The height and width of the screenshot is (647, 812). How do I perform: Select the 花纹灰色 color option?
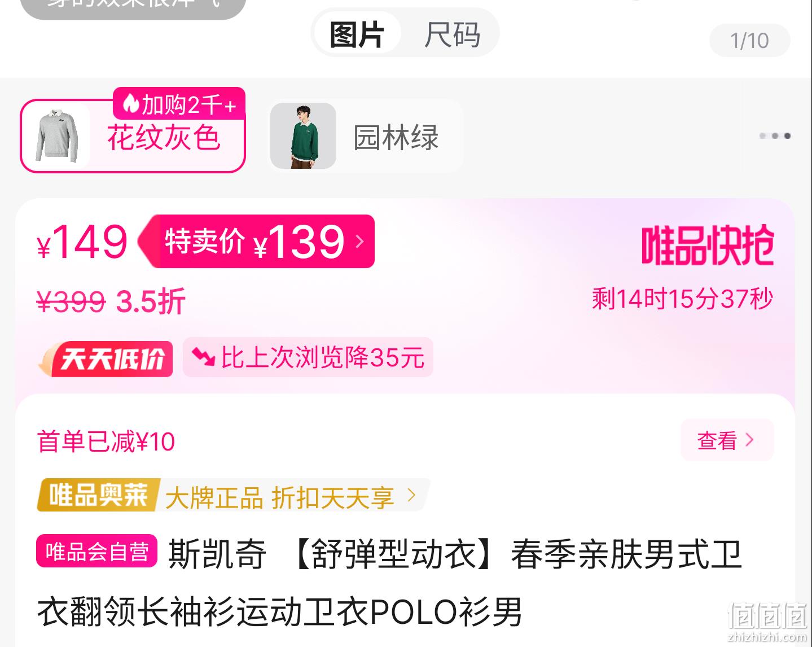coord(133,136)
